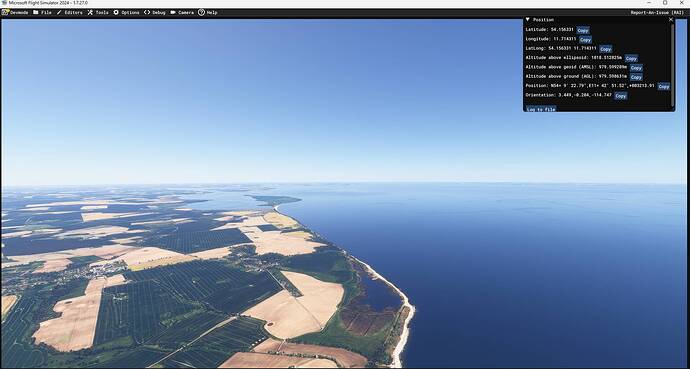This screenshot has height=369, width=690.
Task: Open the Debug menu
Action: coord(155,13)
